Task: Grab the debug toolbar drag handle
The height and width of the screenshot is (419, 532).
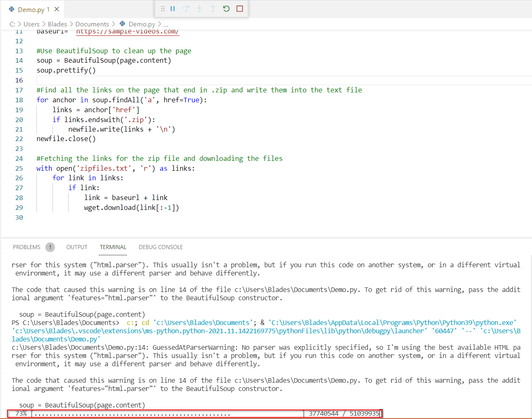Action: point(163,9)
